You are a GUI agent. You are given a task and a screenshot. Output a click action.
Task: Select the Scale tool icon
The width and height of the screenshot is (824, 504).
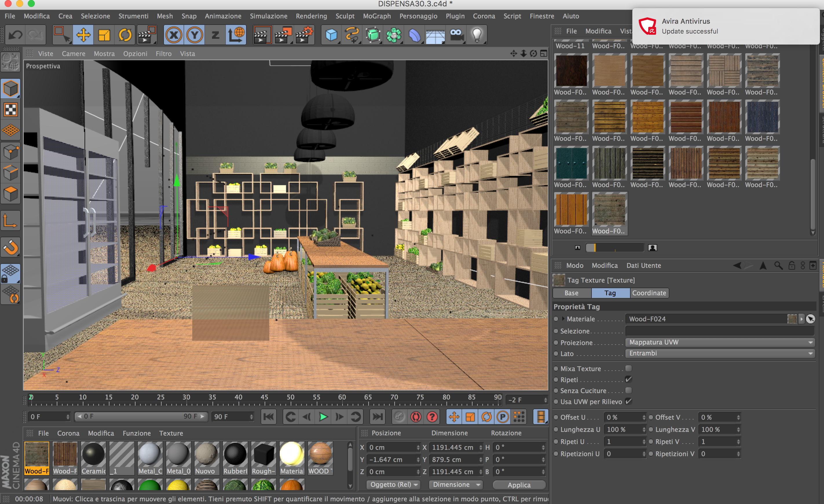[x=104, y=35]
